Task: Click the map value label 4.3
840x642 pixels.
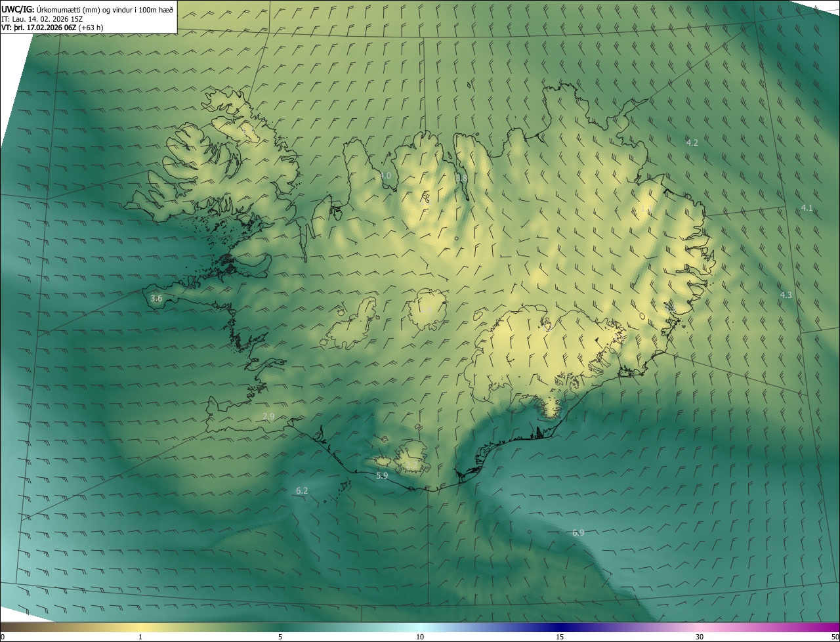Action: [x=786, y=295]
